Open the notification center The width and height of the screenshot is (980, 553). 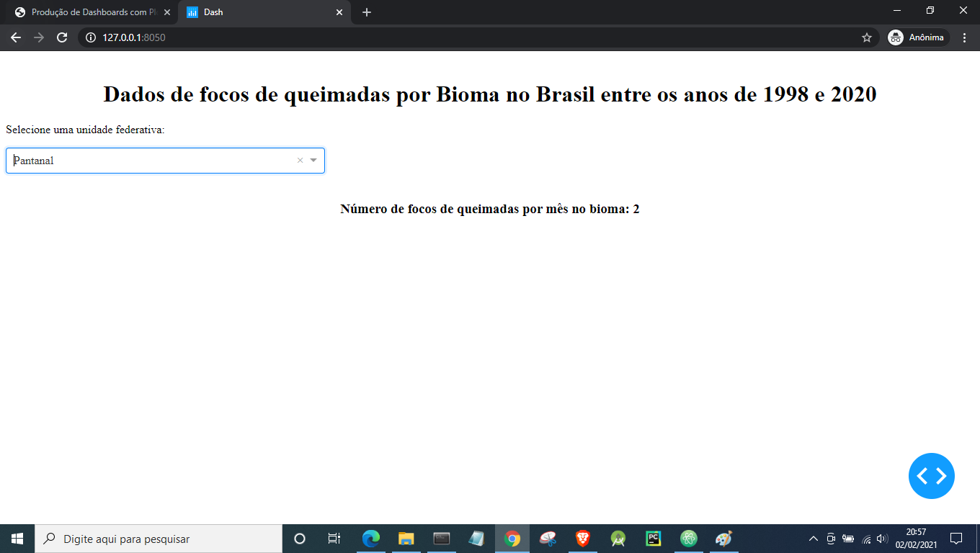(x=956, y=539)
